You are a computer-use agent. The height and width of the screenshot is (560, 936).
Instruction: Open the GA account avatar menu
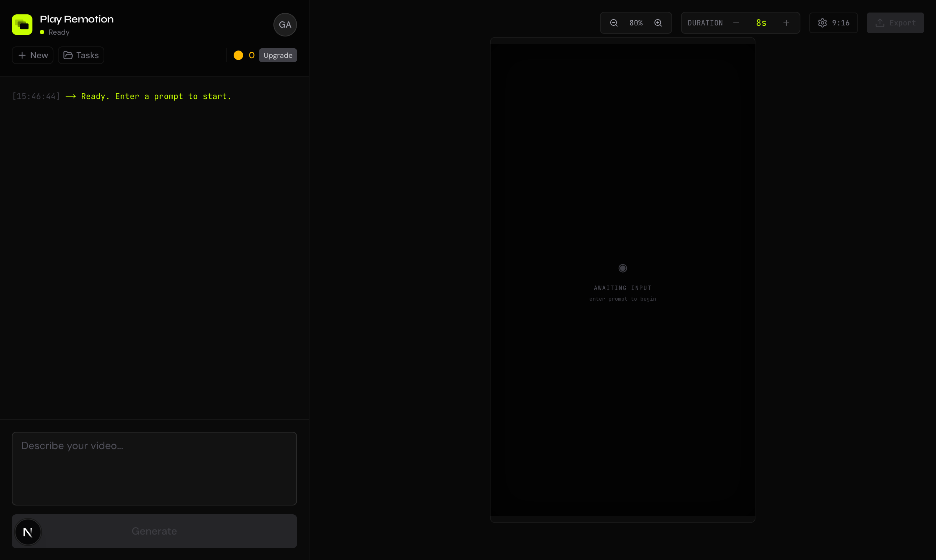[284, 25]
